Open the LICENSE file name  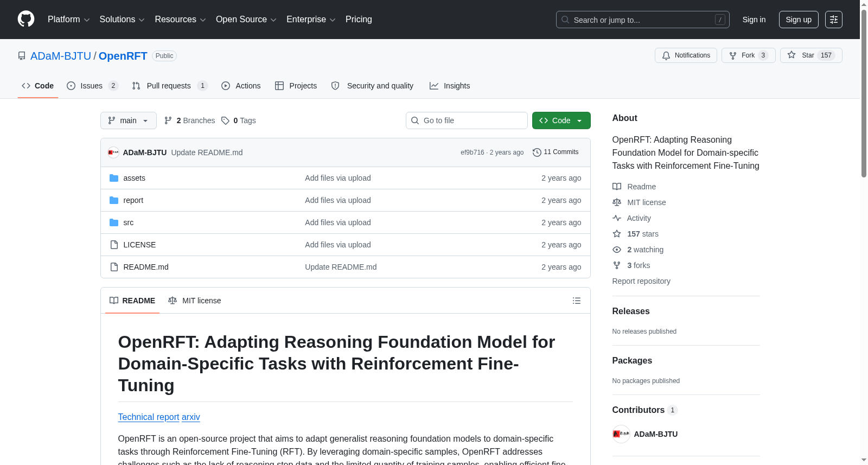pyautogui.click(x=139, y=245)
